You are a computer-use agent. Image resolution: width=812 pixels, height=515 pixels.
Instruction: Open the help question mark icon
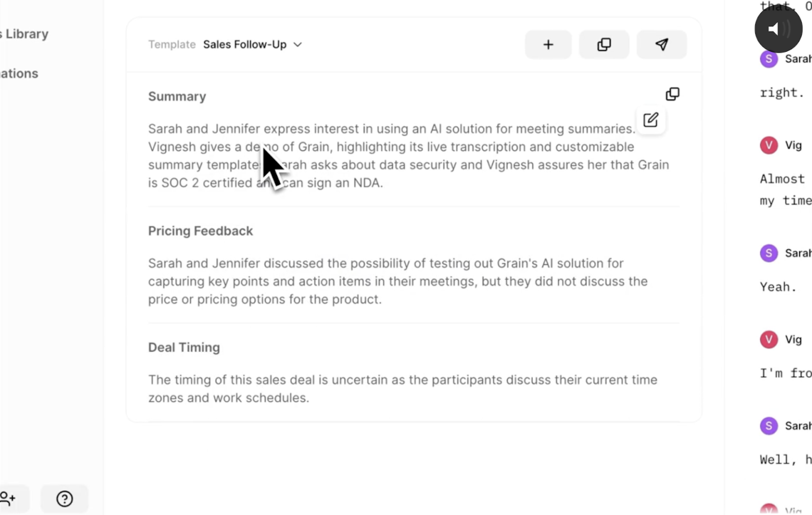click(64, 499)
